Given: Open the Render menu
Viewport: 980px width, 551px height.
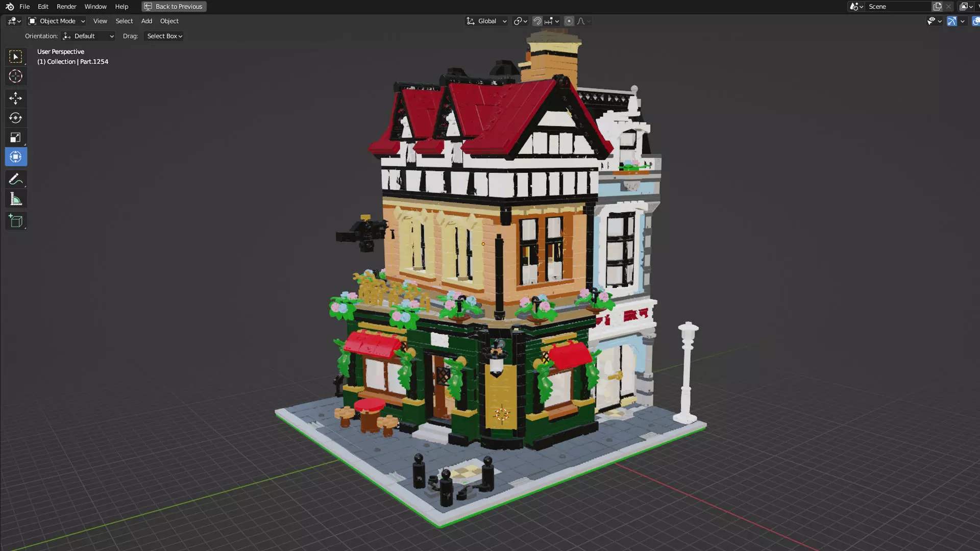Looking at the screenshot, I should pyautogui.click(x=66, y=7).
